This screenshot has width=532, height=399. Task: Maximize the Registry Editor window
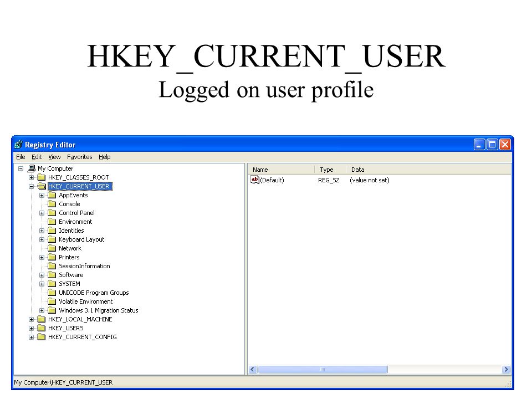(x=492, y=145)
